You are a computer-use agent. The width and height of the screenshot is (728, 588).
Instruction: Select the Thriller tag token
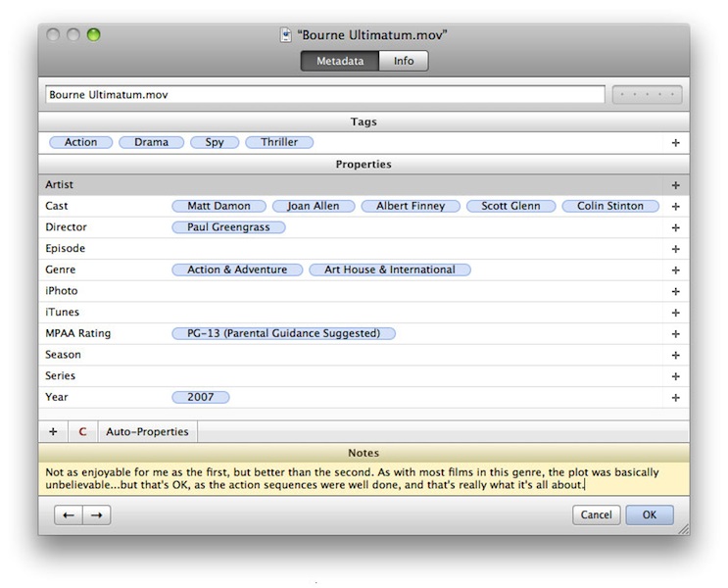(x=279, y=142)
